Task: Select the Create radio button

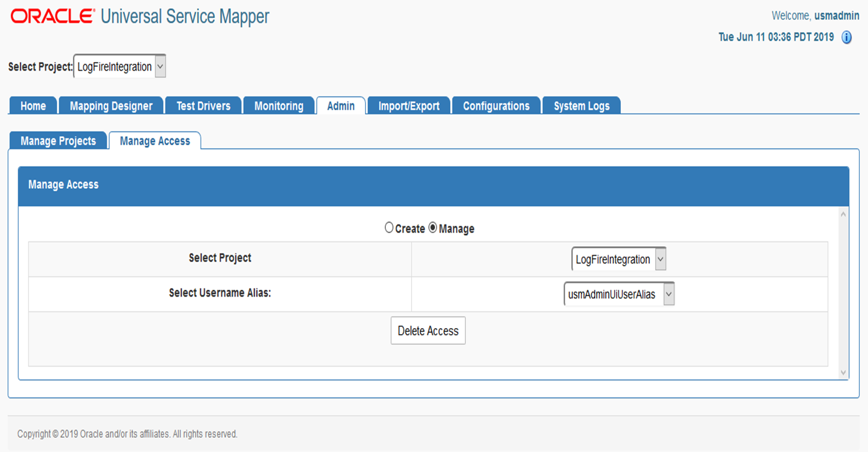Action: click(x=389, y=228)
